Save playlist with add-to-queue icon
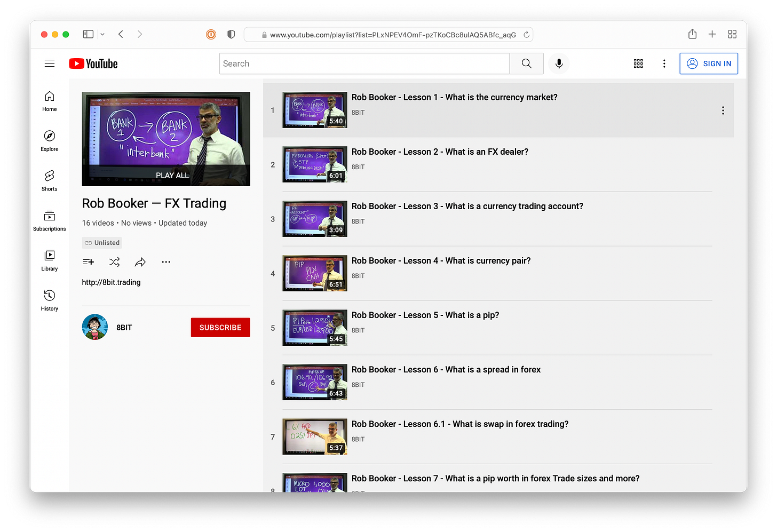 coord(89,262)
